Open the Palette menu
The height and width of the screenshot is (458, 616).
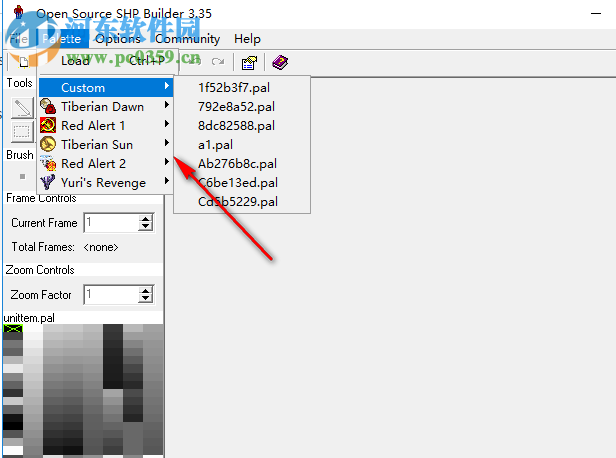click(x=62, y=39)
